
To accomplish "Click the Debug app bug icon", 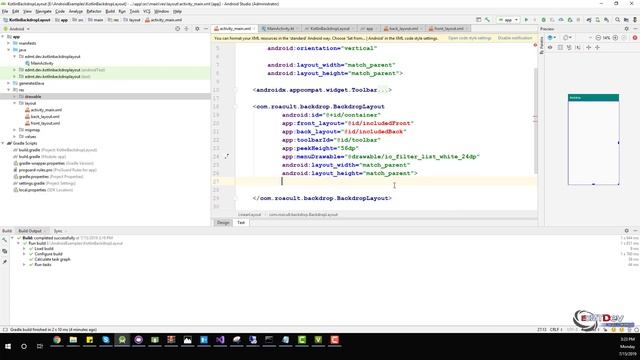I will (x=543, y=20).
